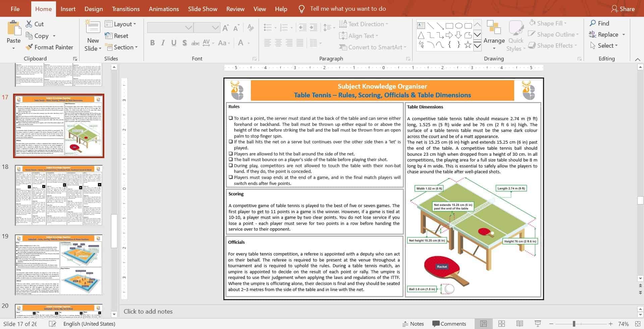This screenshot has height=329, width=644.
Task: Toggle Bold formatting
Action: click(x=152, y=43)
